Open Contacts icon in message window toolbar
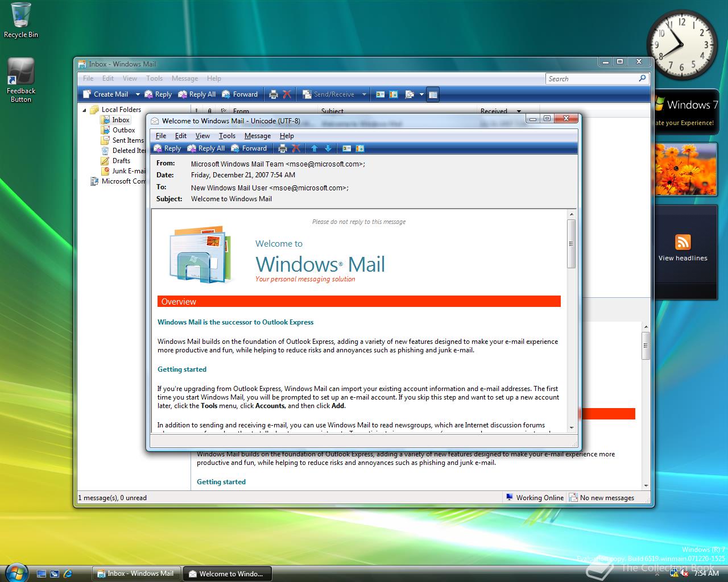The height and width of the screenshot is (582, 728). click(347, 148)
